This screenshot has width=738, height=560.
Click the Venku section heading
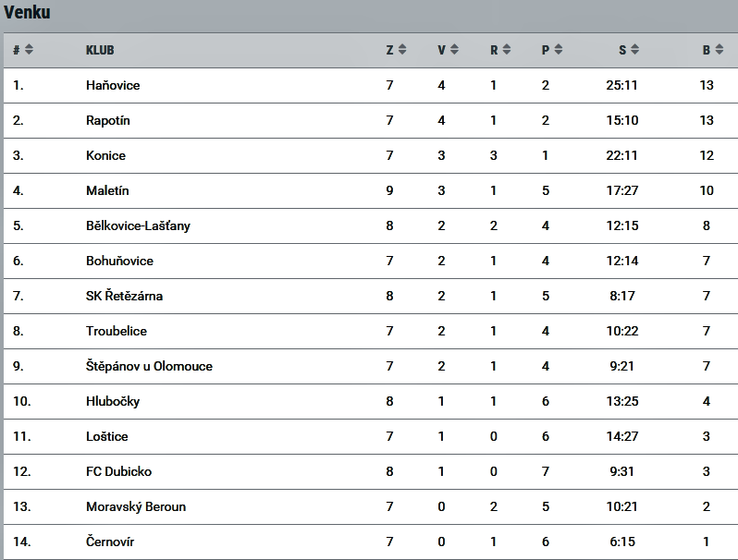pos(27,12)
